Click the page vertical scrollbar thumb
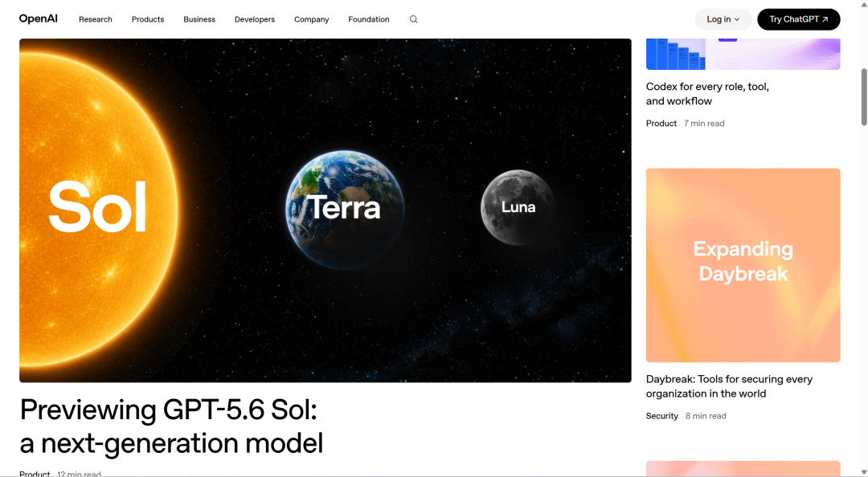The width and height of the screenshot is (868, 477). coord(864,97)
